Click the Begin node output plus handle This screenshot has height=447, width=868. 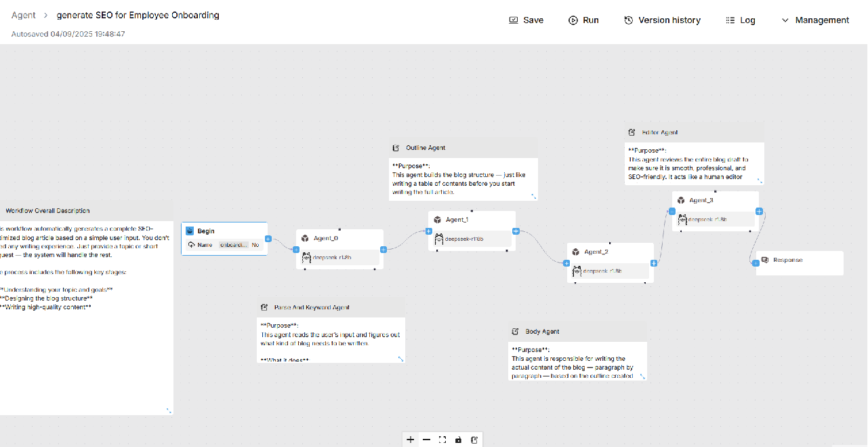(268, 239)
